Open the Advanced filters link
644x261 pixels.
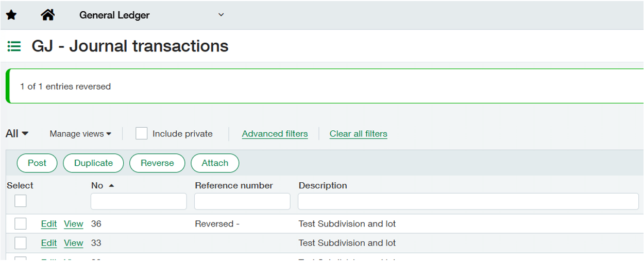(x=275, y=134)
